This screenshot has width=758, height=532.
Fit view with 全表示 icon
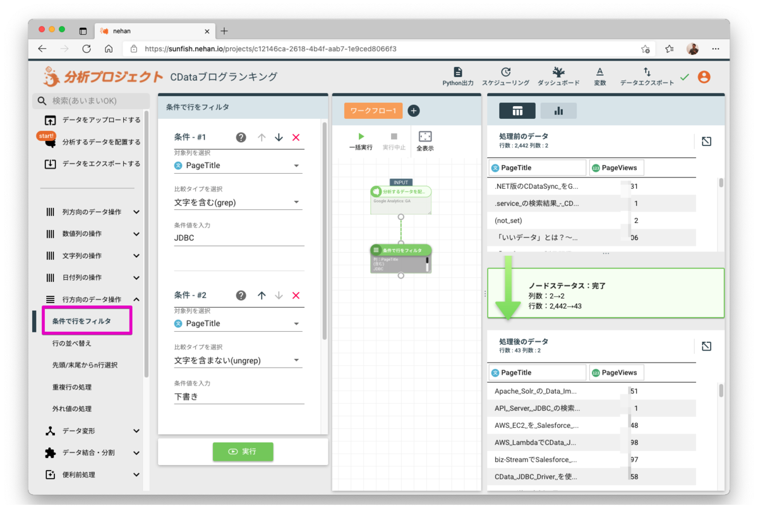425,136
